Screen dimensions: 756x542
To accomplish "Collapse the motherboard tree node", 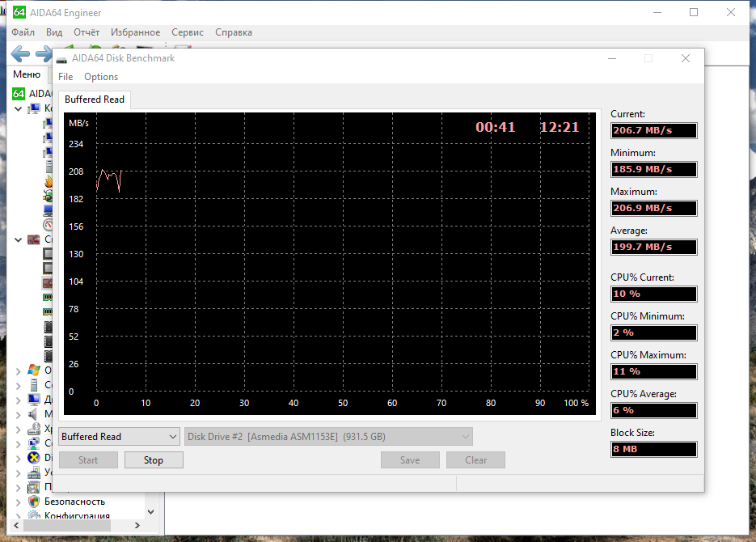I will pos(18,239).
